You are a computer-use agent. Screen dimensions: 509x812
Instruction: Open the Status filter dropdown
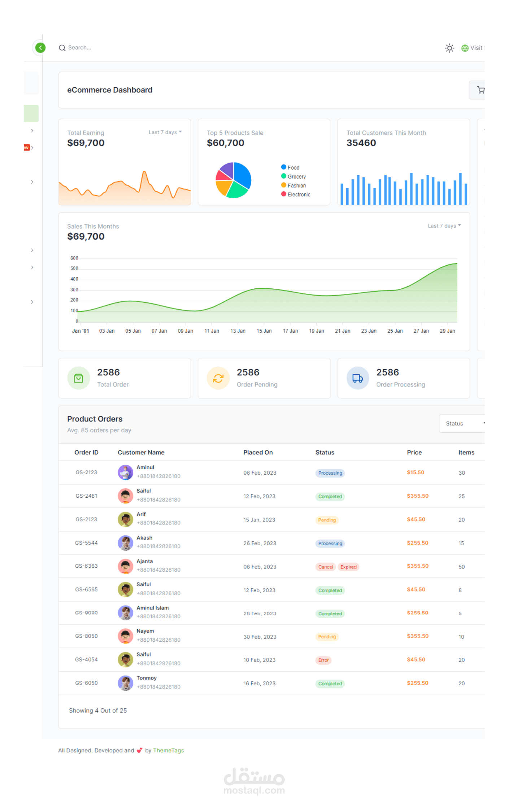click(x=462, y=423)
